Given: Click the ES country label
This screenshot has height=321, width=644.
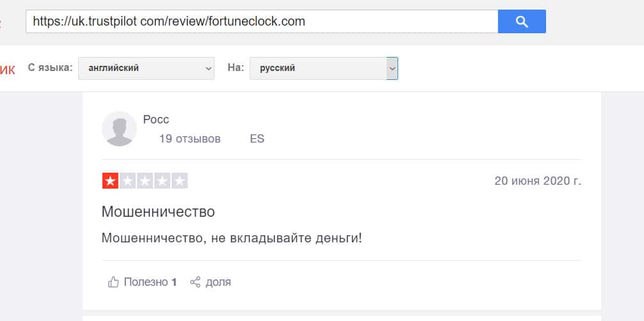Looking at the screenshot, I should (x=257, y=139).
